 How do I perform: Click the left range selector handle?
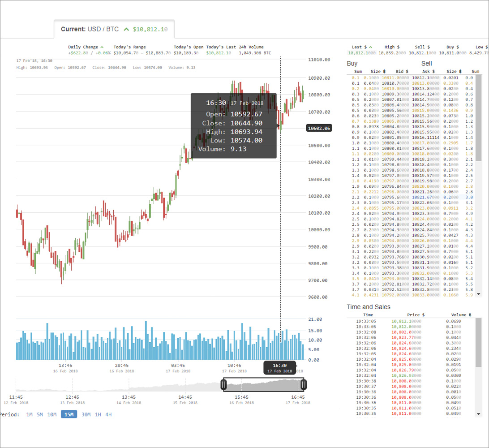click(x=224, y=384)
